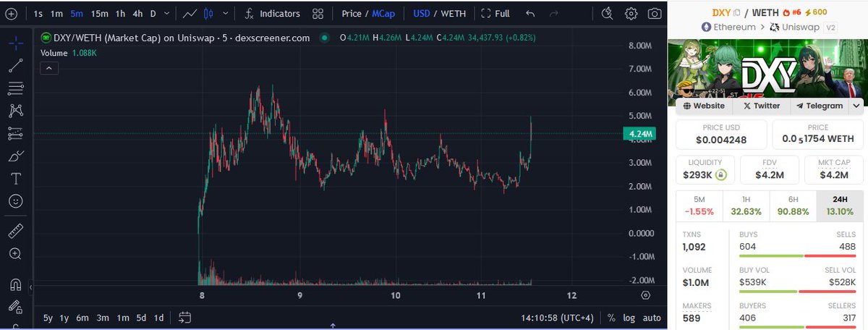Click the 4.24M current price label
Image resolution: width=868 pixels, height=330 pixels.
coord(641,134)
